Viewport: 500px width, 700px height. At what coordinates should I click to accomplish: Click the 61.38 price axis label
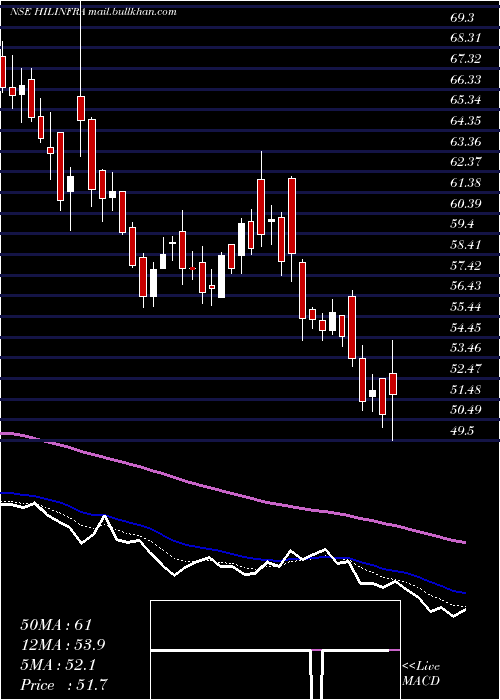[465, 183]
